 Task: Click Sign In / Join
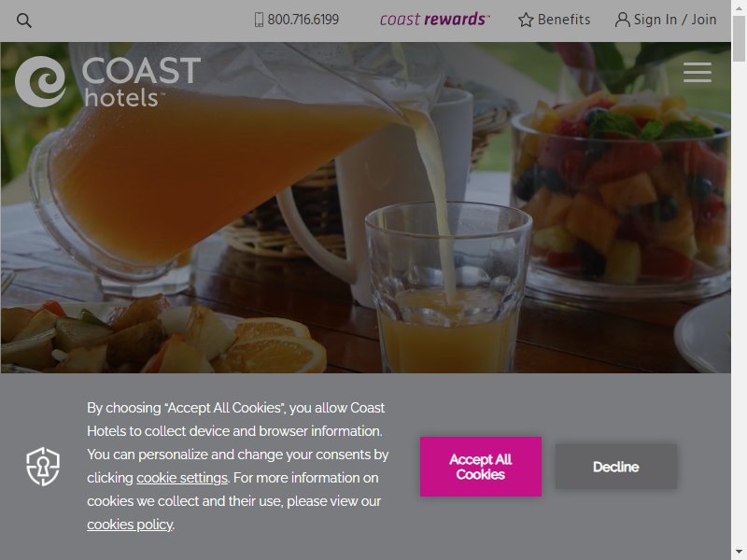click(x=675, y=20)
